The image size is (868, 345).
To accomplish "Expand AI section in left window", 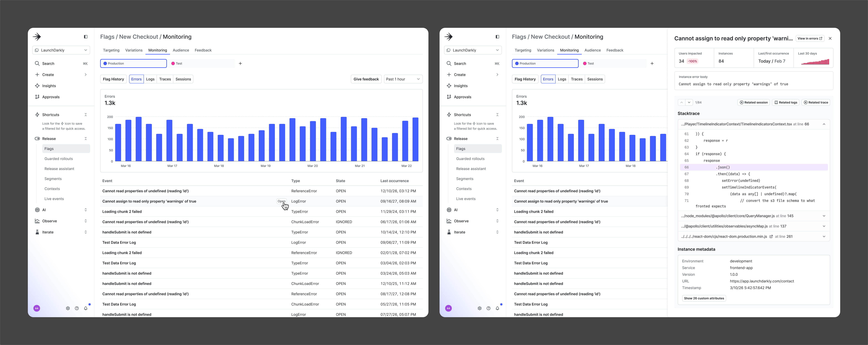I will 86,210.
